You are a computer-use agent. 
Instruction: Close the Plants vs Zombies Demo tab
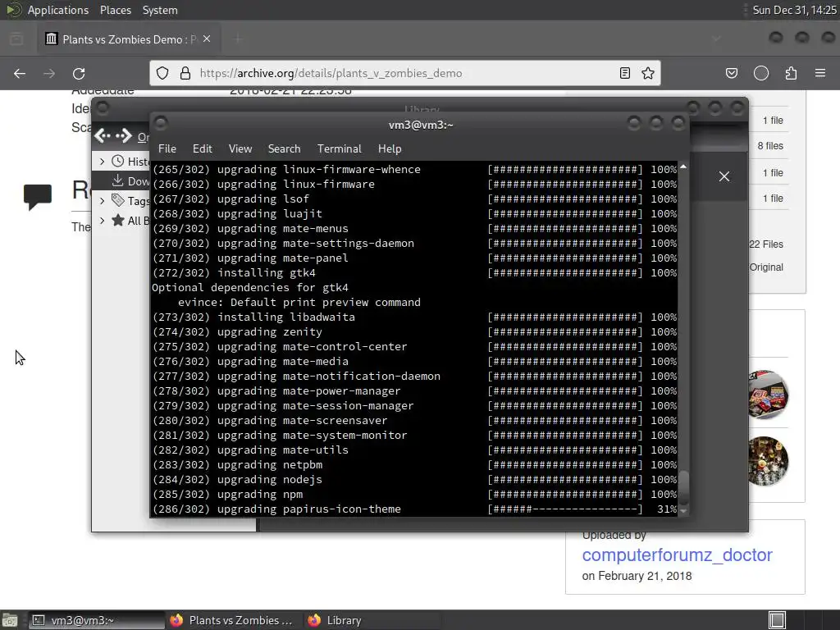click(207, 39)
